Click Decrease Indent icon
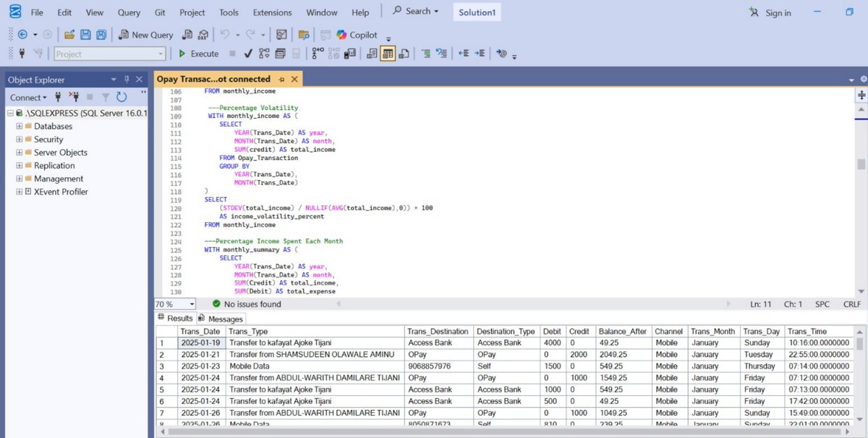 coord(464,54)
